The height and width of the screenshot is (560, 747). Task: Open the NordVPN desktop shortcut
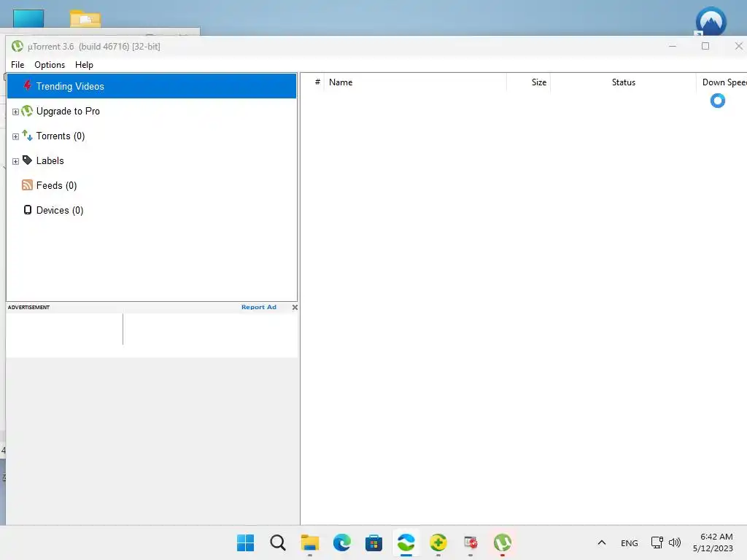pyautogui.click(x=711, y=21)
